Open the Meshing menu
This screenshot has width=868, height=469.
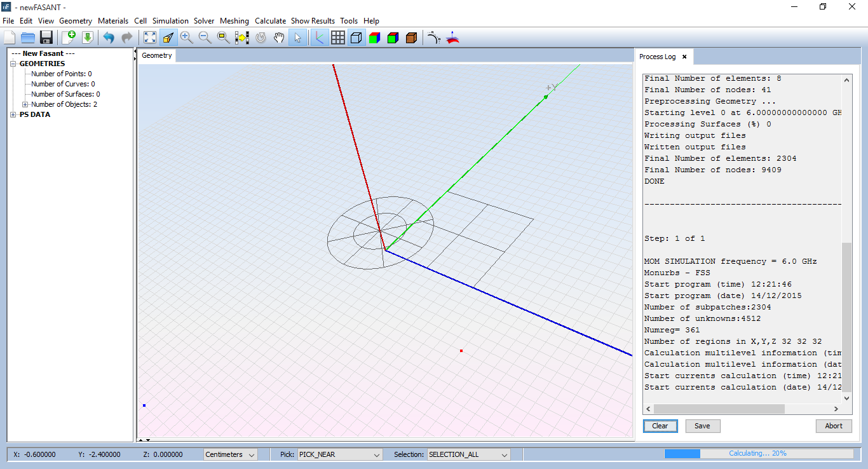tap(234, 21)
